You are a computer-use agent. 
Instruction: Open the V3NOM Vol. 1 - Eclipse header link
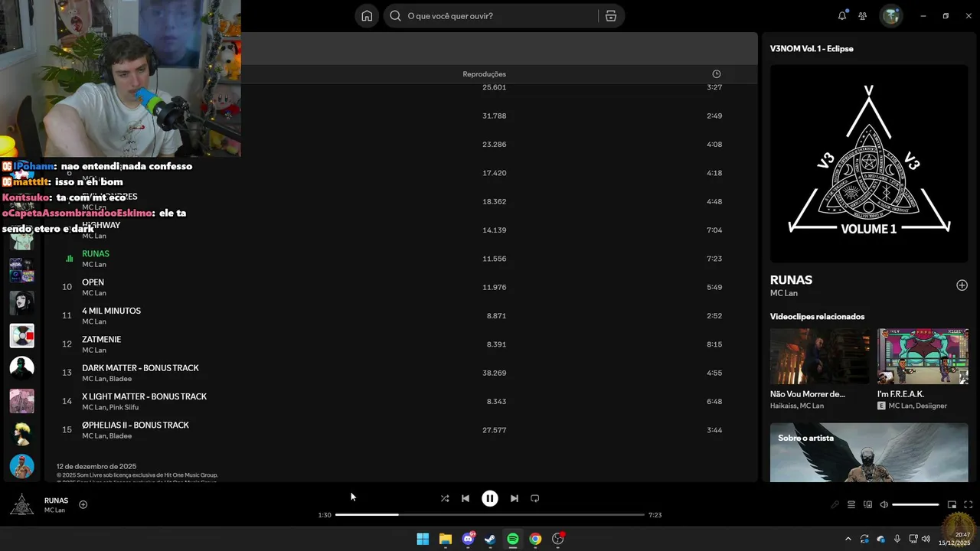pos(812,48)
